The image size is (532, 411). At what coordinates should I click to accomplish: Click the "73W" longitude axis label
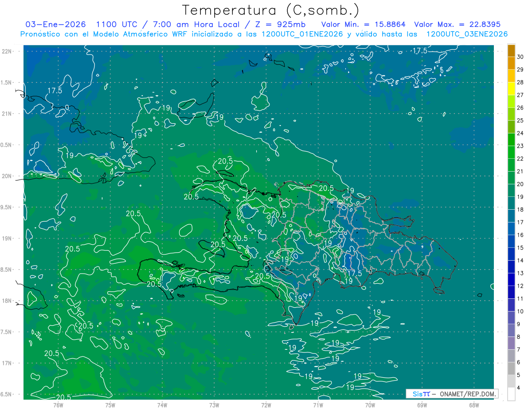[214, 405]
